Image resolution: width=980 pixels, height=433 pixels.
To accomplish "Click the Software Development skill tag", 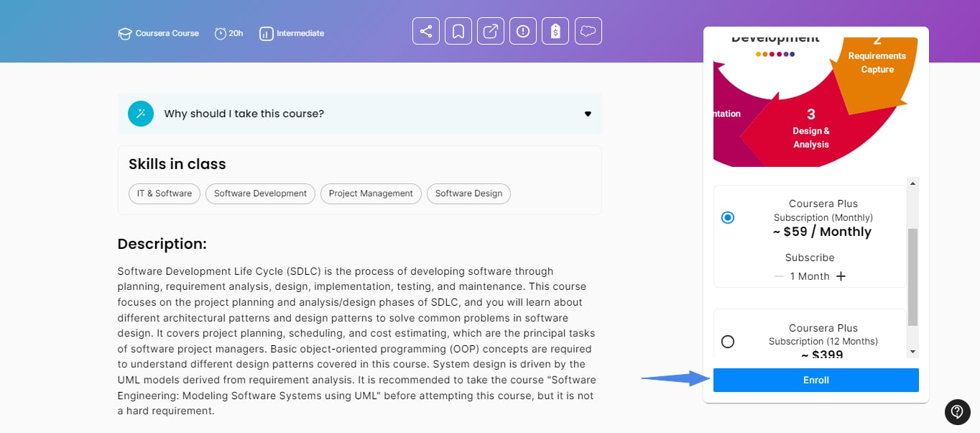I will [x=260, y=193].
